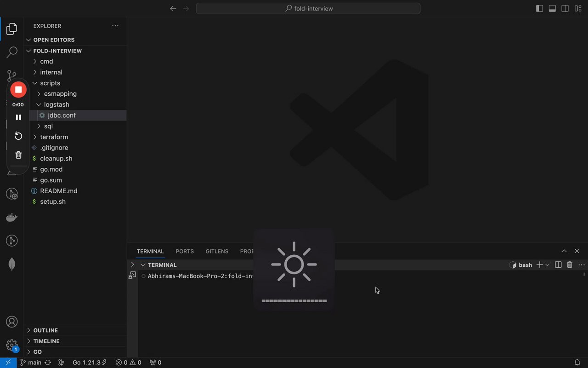This screenshot has height=368, width=588.
Task: Collapse the FOLD-INTERVIEW workspace folder
Action: tap(75, 51)
